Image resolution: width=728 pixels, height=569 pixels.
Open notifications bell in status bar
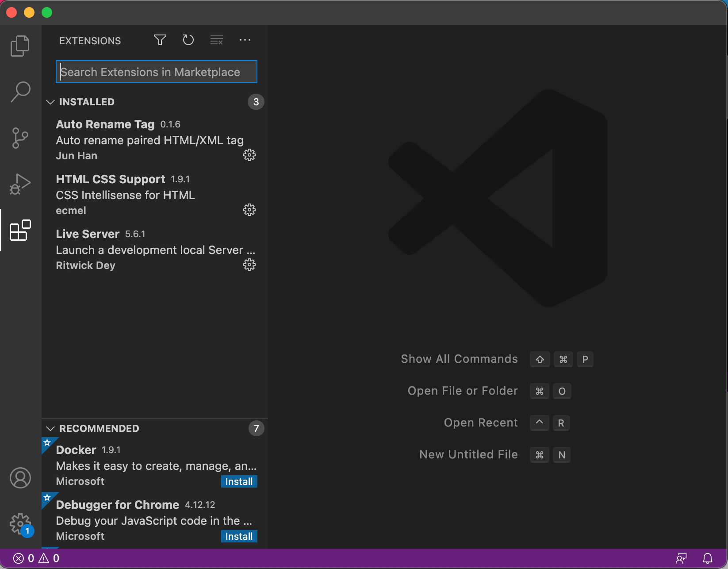pyautogui.click(x=708, y=558)
